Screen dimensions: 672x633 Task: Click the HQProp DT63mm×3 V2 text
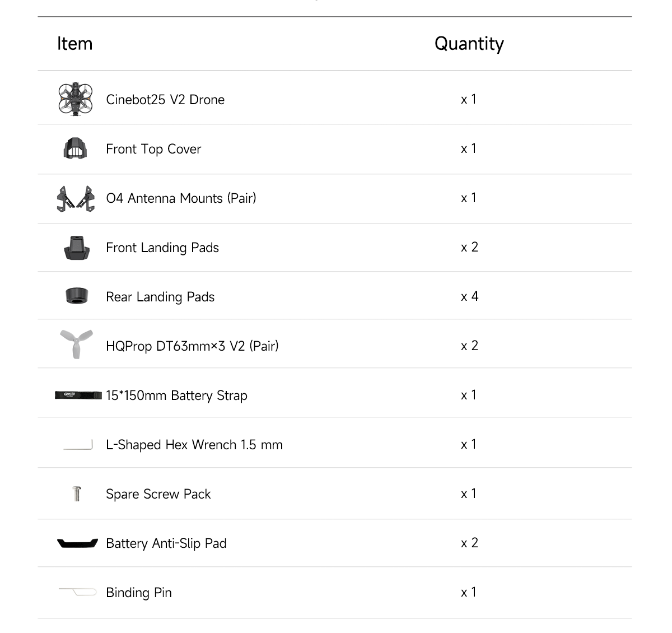tap(192, 346)
